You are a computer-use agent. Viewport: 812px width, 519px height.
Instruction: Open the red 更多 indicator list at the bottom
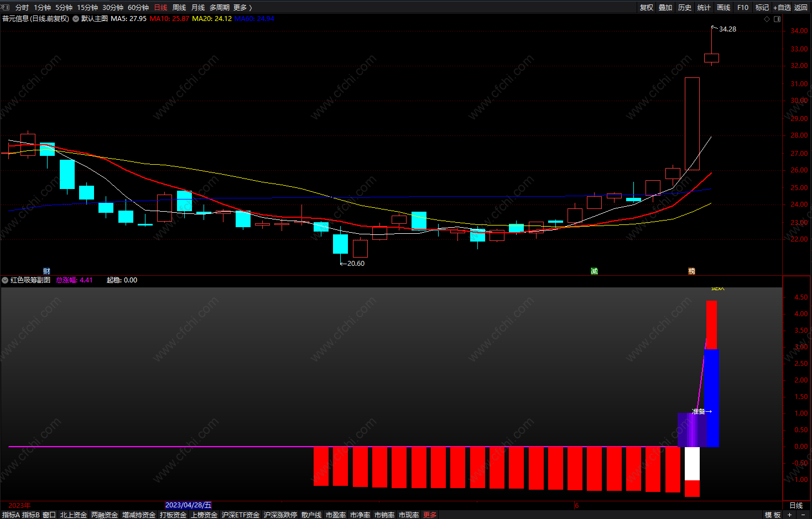tap(430, 515)
